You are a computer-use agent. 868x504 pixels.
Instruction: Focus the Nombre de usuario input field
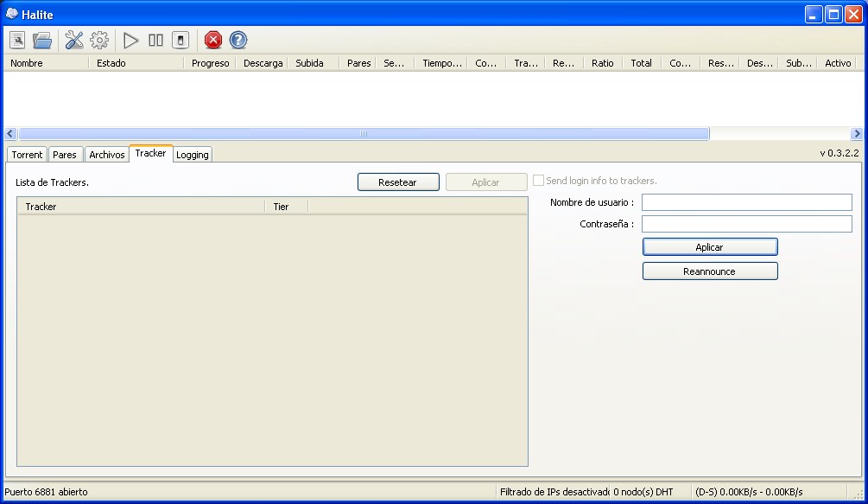(x=746, y=202)
